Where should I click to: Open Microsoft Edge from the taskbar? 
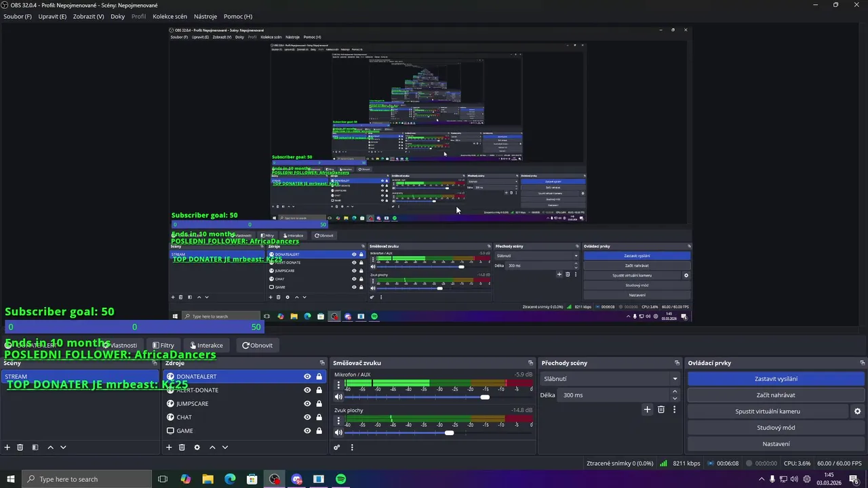pyautogui.click(x=230, y=479)
